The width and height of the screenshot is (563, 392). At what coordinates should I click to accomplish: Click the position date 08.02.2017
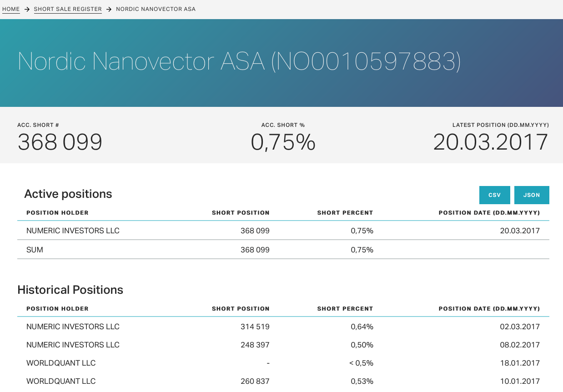click(520, 345)
